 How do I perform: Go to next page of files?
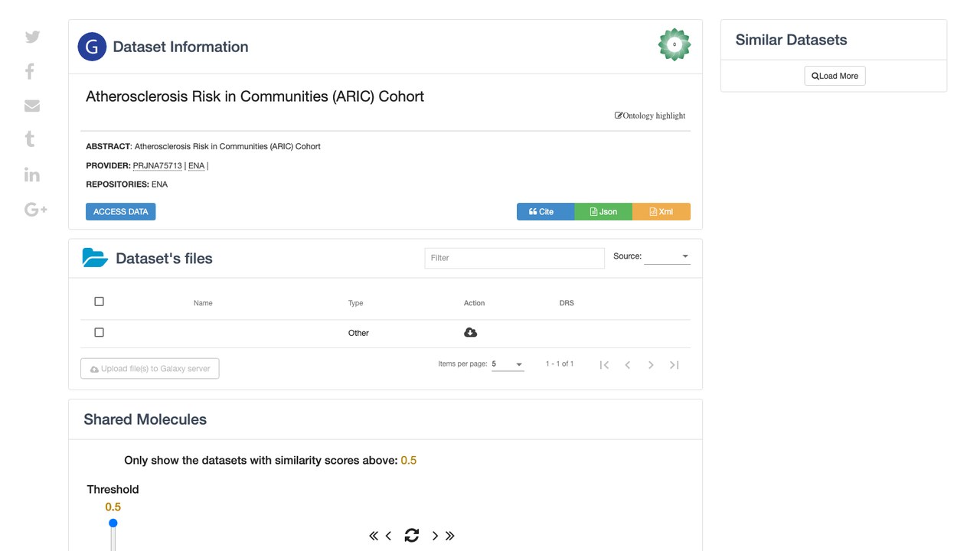pyautogui.click(x=651, y=365)
